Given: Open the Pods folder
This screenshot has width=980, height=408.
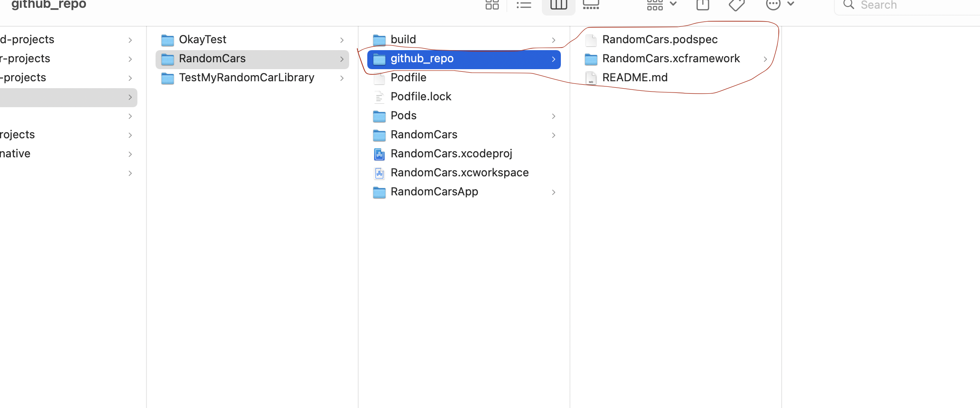Looking at the screenshot, I should point(403,116).
